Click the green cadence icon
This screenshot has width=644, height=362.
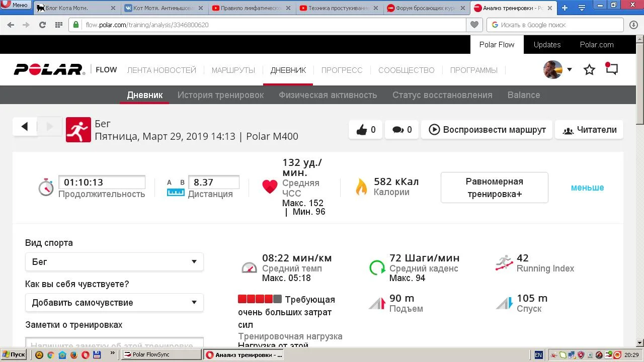pos(377,267)
